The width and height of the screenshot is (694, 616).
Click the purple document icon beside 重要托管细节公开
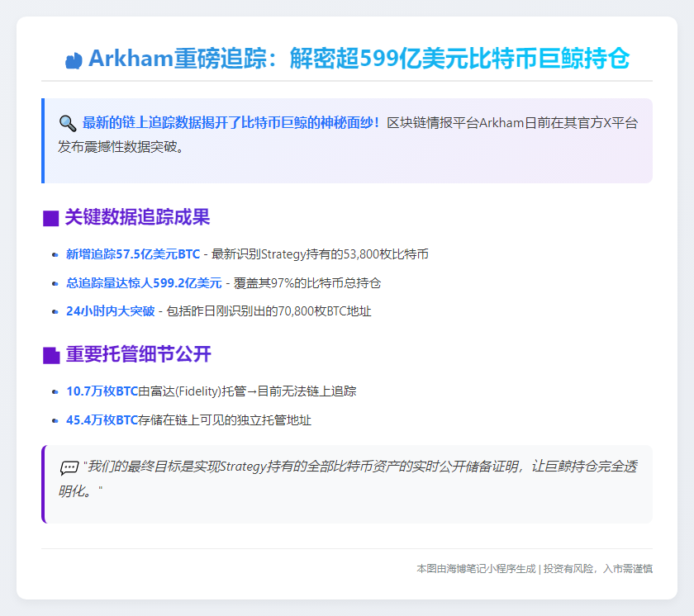tap(51, 356)
